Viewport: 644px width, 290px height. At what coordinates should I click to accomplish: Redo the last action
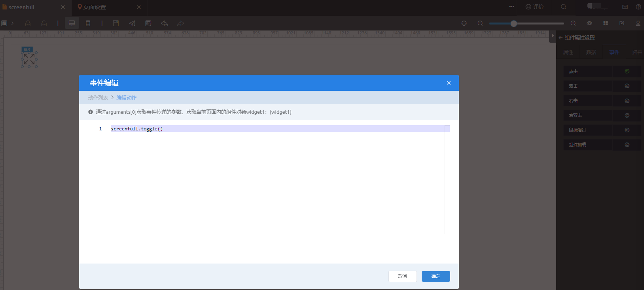tap(181, 23)
